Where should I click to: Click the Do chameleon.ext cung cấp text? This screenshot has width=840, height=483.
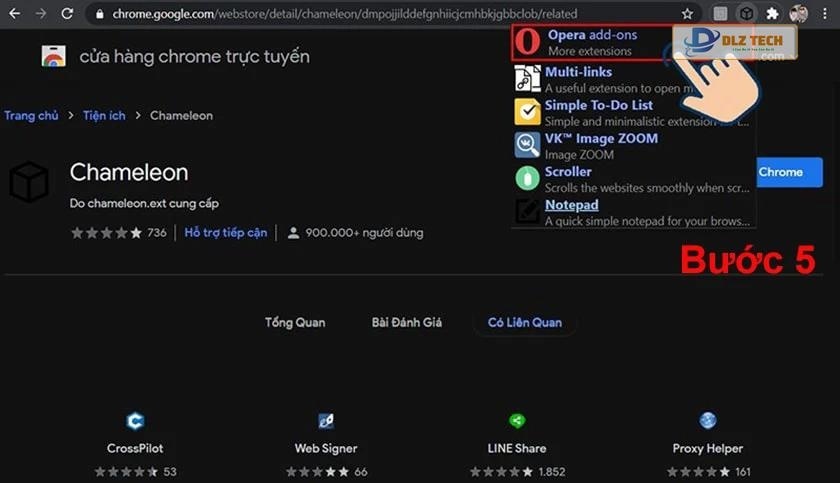[x=144, y=203]
